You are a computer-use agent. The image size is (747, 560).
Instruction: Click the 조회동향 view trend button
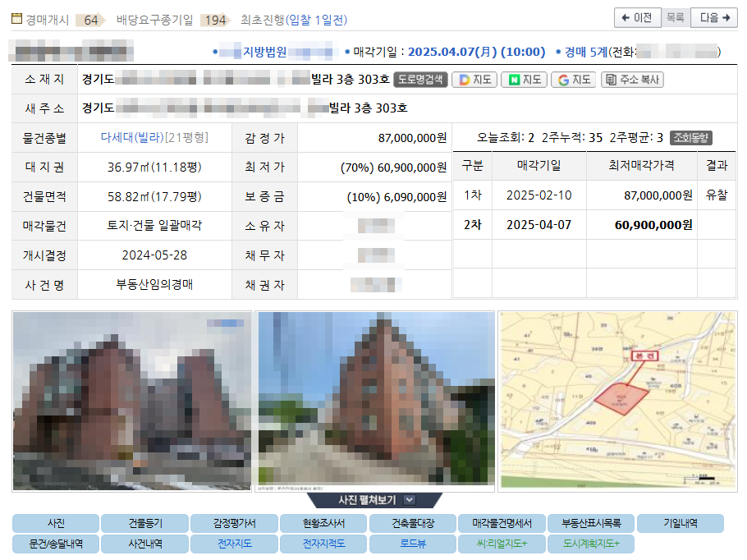click(693, 137)
